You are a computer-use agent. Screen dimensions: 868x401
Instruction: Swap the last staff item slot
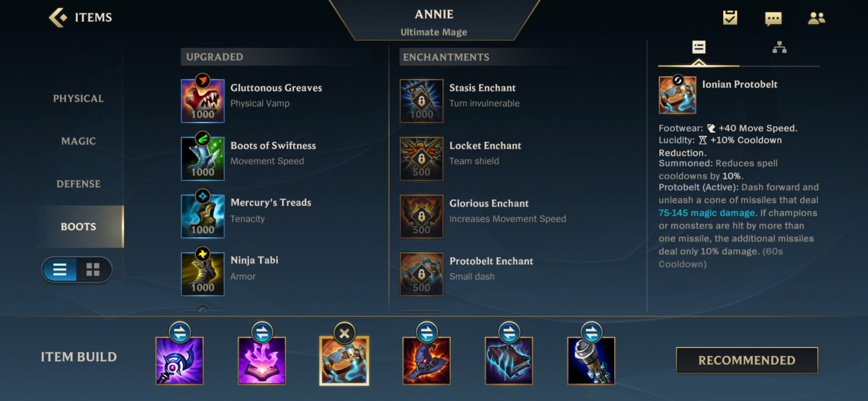pyautogui.click(x=591, y=332)
